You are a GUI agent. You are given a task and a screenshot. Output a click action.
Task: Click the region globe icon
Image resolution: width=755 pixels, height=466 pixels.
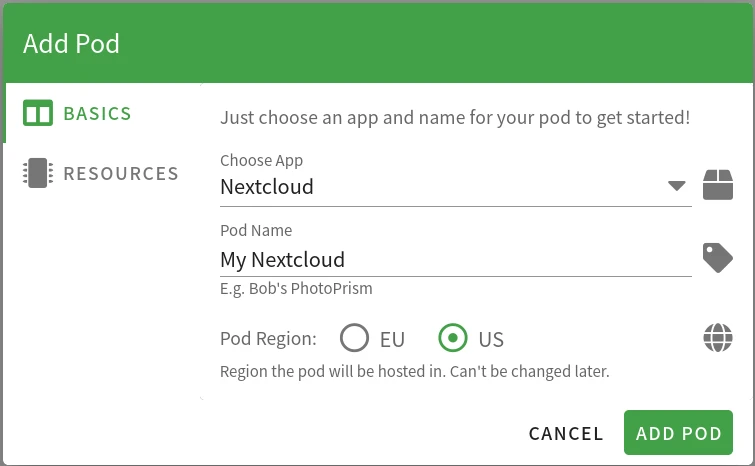coord(717,338)
